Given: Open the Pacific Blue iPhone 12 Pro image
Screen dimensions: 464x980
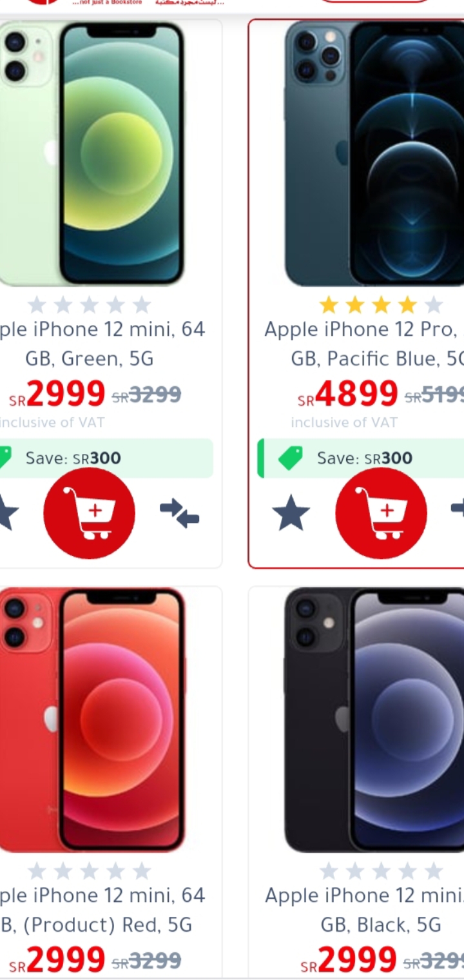Looking at the screenshot, I should click(374, 153).
